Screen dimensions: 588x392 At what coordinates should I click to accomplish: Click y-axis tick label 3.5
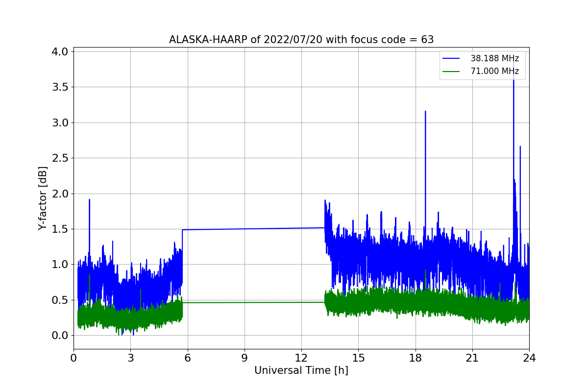tap(60, 87)
